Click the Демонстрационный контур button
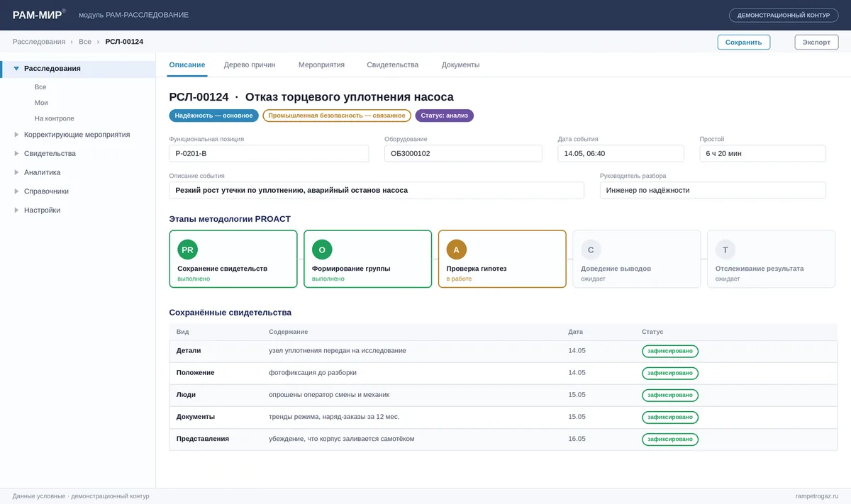 coord(783,15)
